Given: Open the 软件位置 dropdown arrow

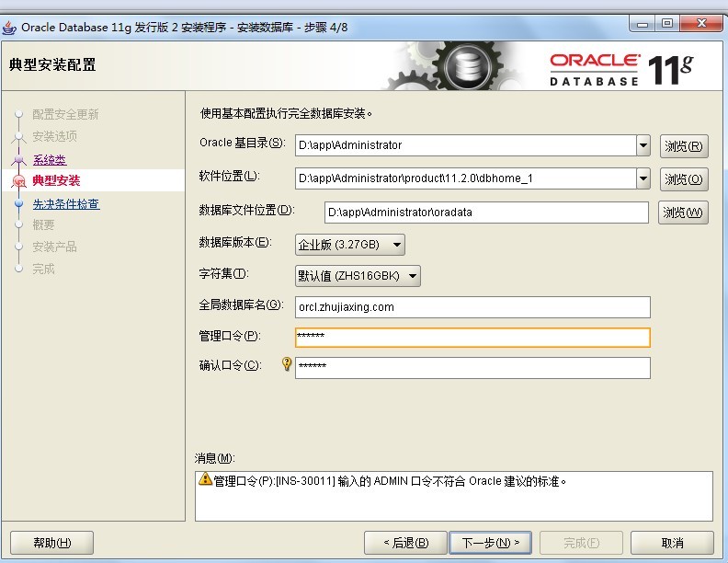Looking at the screenshot, I should 643,178.
